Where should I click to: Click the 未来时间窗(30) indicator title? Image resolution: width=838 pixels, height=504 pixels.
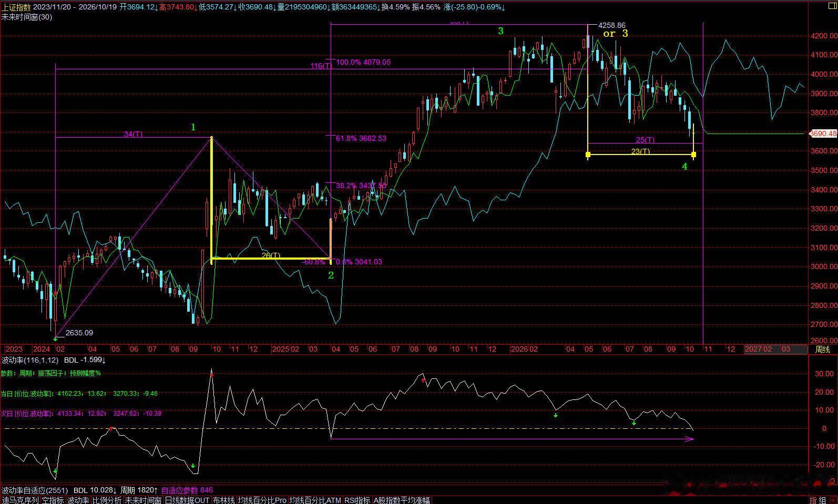click(27, 17)
